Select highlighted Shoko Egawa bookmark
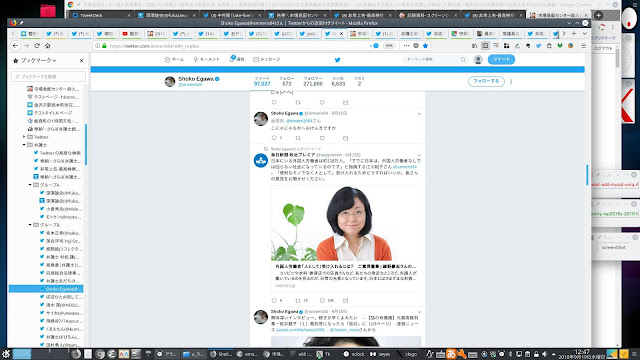 coord(46,289)
